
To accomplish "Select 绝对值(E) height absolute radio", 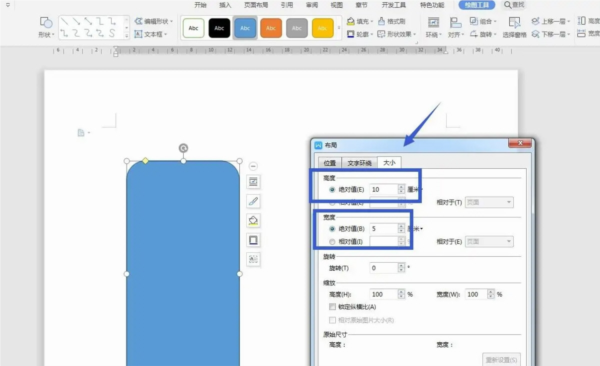I will click(332, 190).
